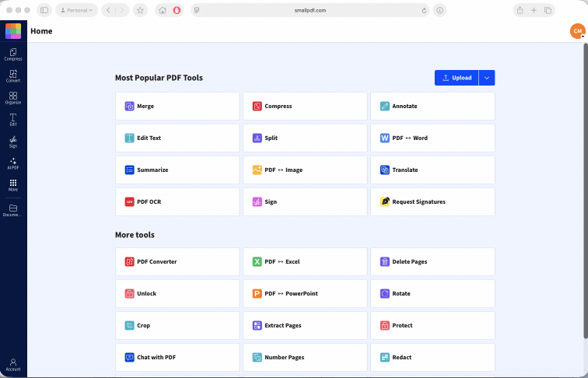This screenshot has height=378, width=588.
Task: Click the blue Upload button
Action: (457, 78)
